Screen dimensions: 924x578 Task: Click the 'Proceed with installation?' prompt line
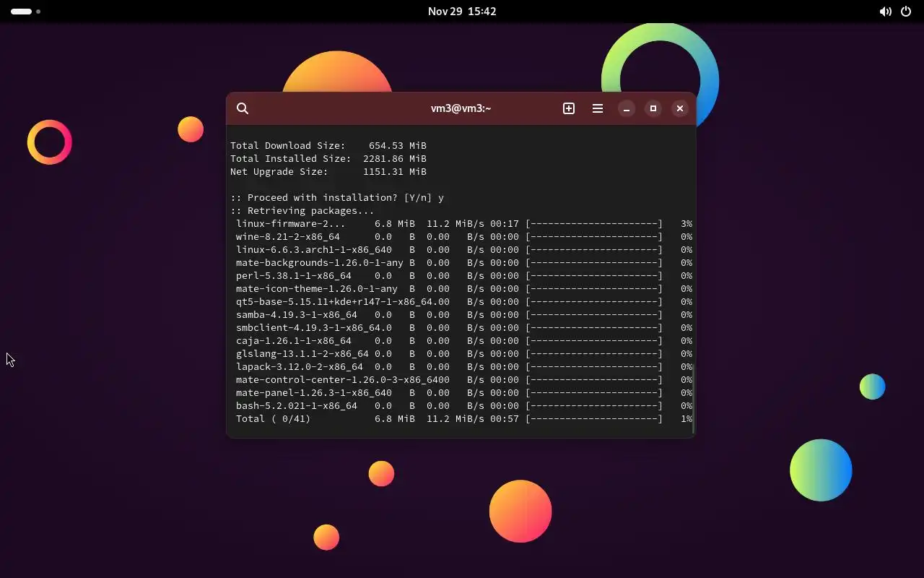[x=337, y=198]
